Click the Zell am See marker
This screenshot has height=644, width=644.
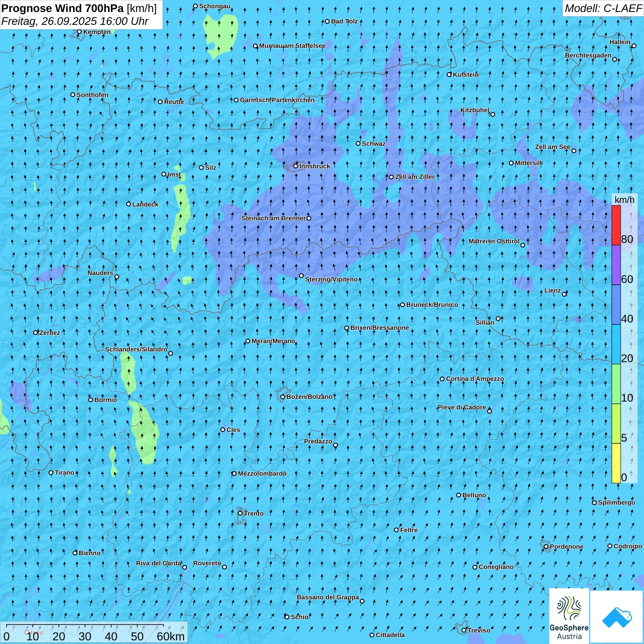pyautogui.click(x=574, y=150)
